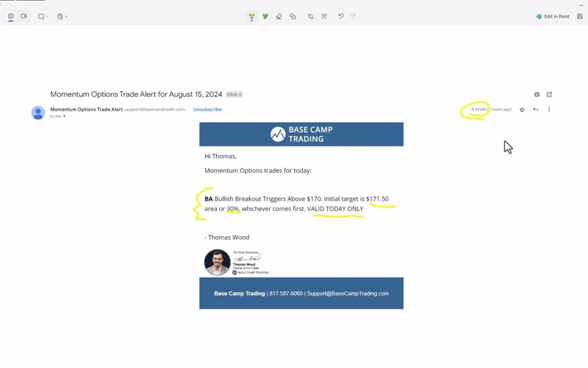This screenshot has width=588, height=368.
Task: Open the Shapes tool
Action: click(x=293, y=16)
